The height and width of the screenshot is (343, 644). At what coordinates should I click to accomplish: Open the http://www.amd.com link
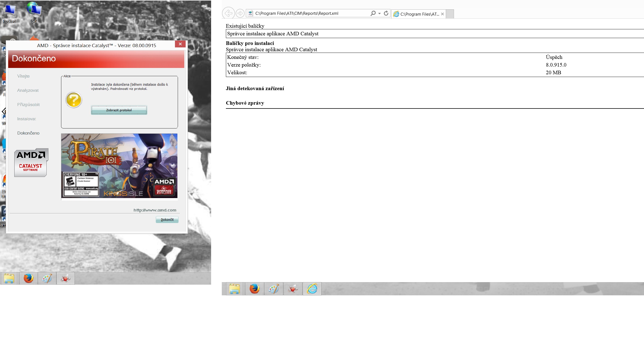click(x=155, y=210)
